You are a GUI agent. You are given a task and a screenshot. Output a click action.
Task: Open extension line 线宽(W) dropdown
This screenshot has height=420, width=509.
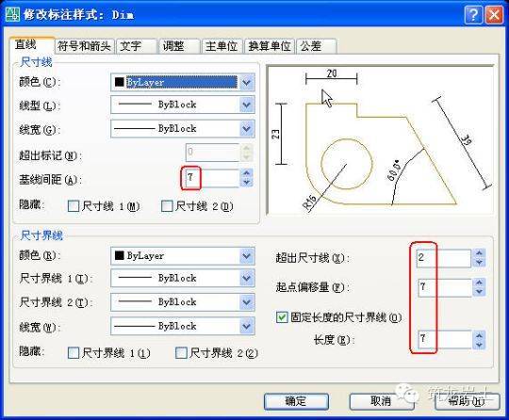click(247, 326)
